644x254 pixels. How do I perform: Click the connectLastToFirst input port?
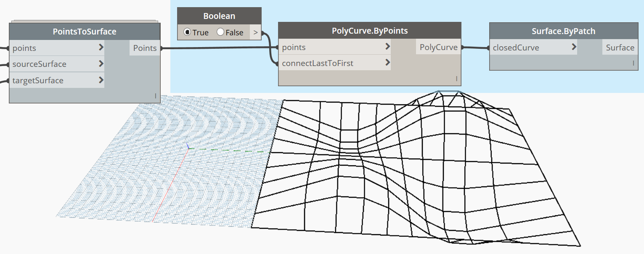coord(335,63)
